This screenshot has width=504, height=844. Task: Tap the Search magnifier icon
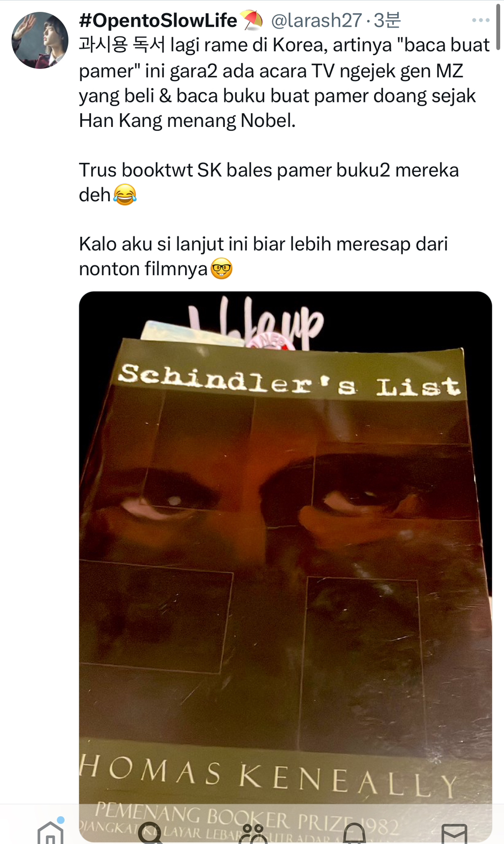click(x=151, y=833)
